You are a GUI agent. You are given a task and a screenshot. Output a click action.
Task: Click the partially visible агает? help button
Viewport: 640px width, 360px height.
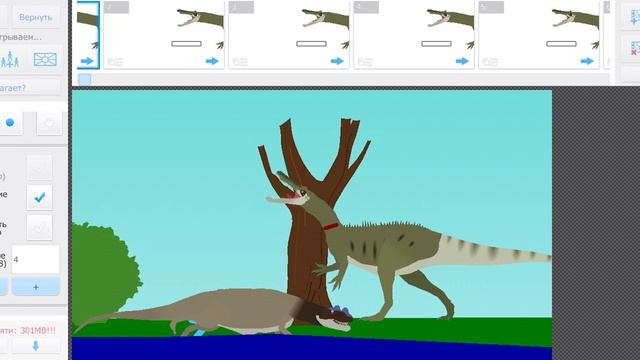[30, 88]
